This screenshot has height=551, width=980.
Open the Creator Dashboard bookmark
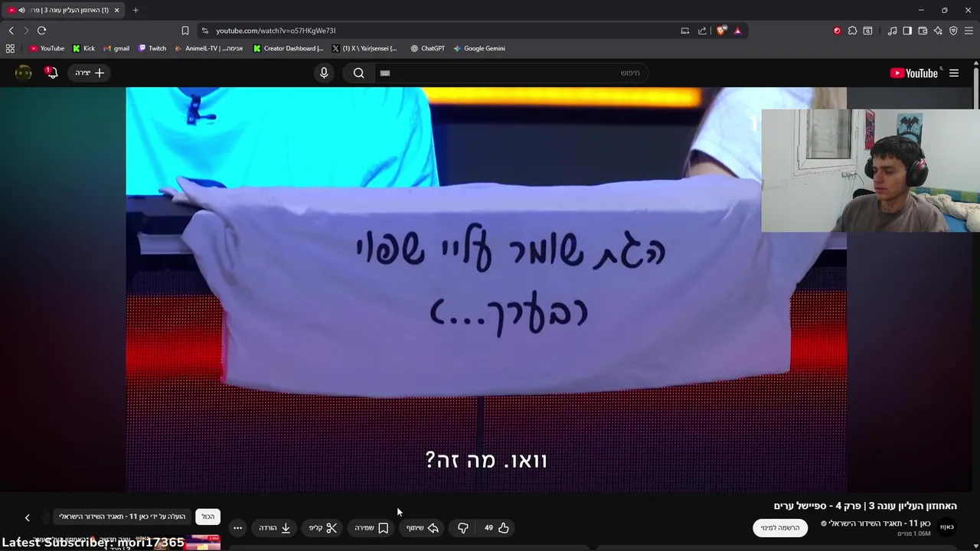pos(289,48)
